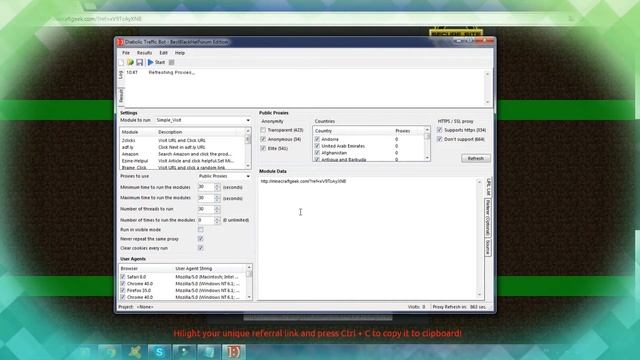640x360 pixels.
Task: Click the number of threads spinner arrows
Action: coord(217,209)
